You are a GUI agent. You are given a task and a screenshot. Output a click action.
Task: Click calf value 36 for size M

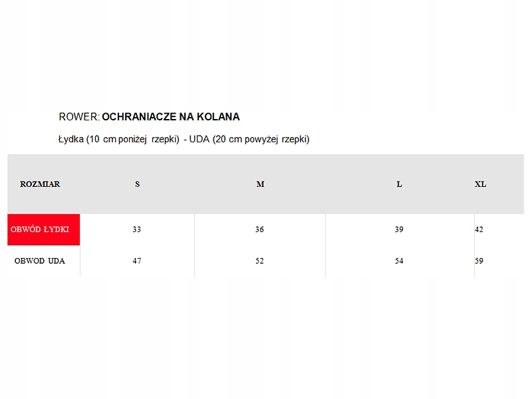coord(259,229)
